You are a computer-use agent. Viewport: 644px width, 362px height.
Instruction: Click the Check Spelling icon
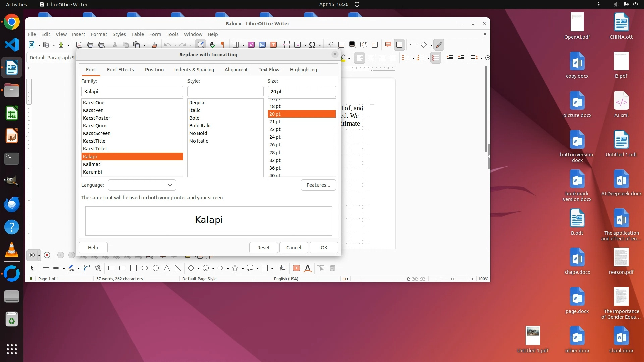(212, 45)
